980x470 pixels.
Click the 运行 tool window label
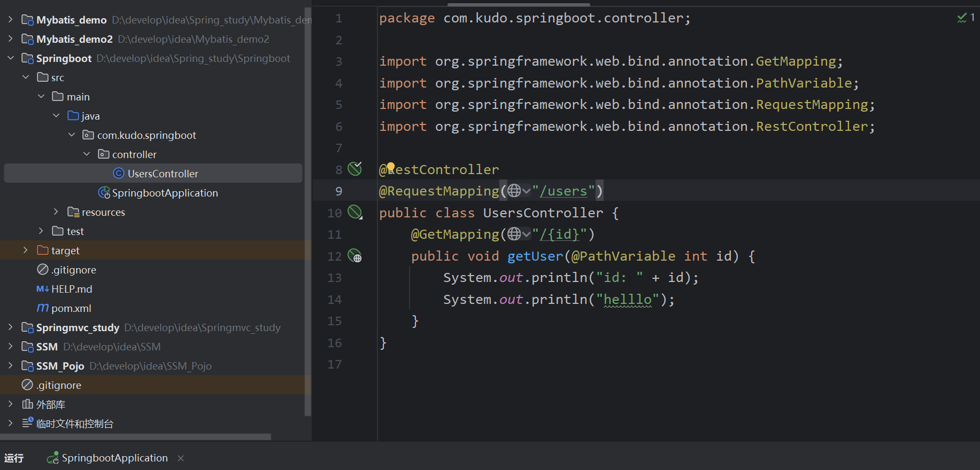[14, 458]
